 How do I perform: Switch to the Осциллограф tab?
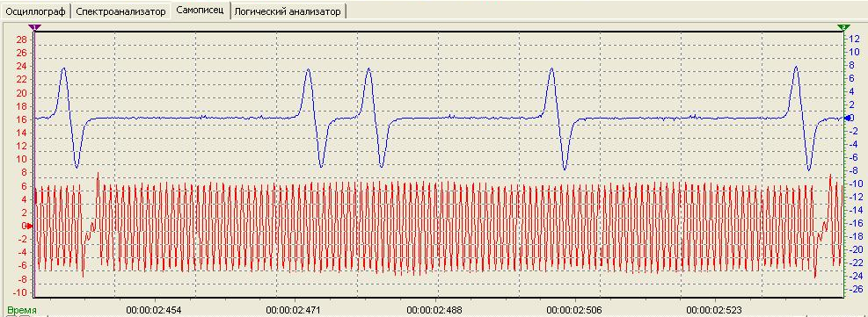(x=36, y=11)
